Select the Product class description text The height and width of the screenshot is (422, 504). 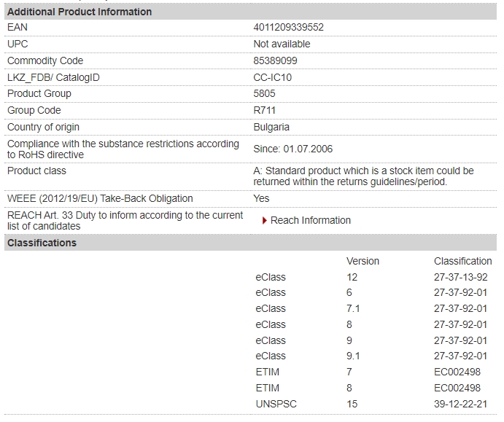coord(363,176)
